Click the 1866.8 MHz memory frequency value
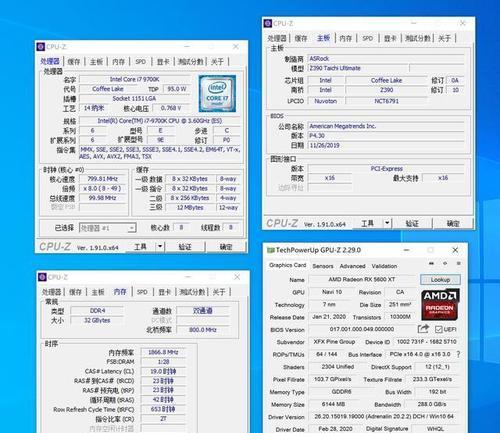 point(163,352)
